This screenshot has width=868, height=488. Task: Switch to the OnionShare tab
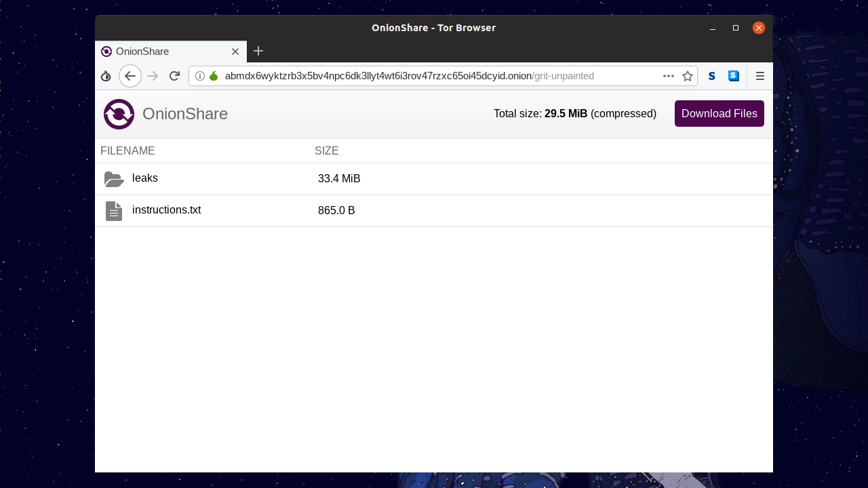pos(171,52)
